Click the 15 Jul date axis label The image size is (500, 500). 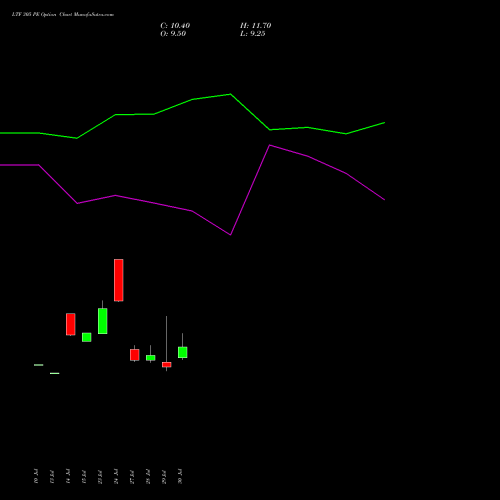coord(84,476)
